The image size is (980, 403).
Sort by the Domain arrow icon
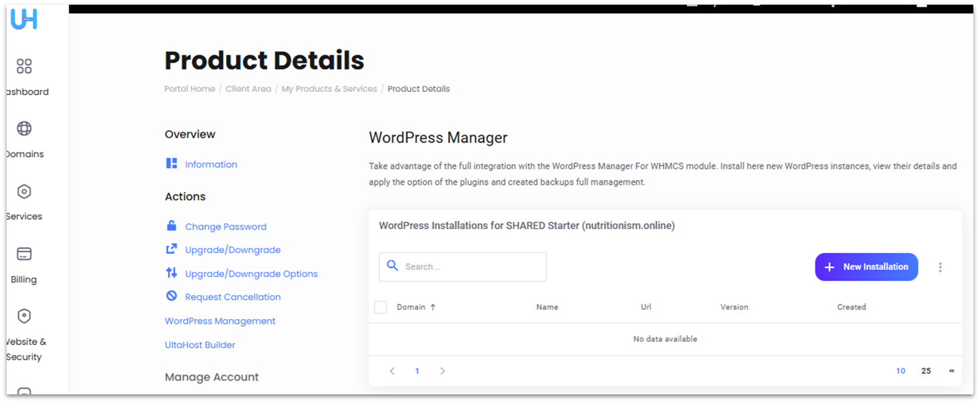pyautogui.click(x=433, y=307)
